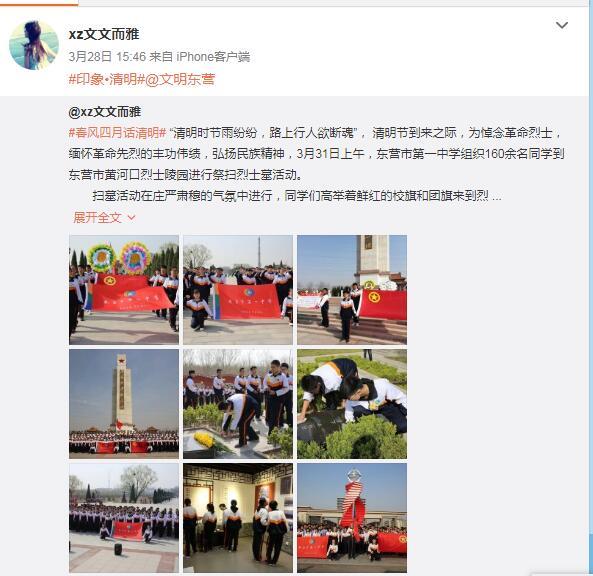Click the @xz文文而雅 reposted author name
Image resolution: width=593 pixels, height=576 pixels.
[x=105, y=112]
